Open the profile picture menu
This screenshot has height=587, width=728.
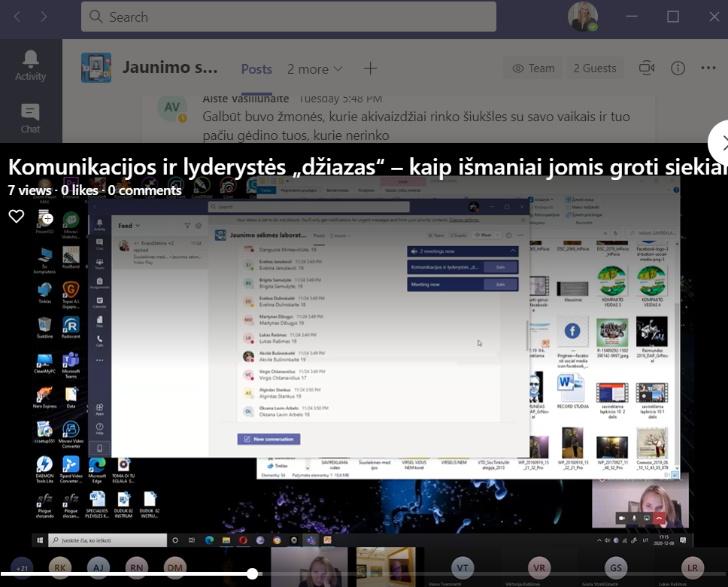582,17
